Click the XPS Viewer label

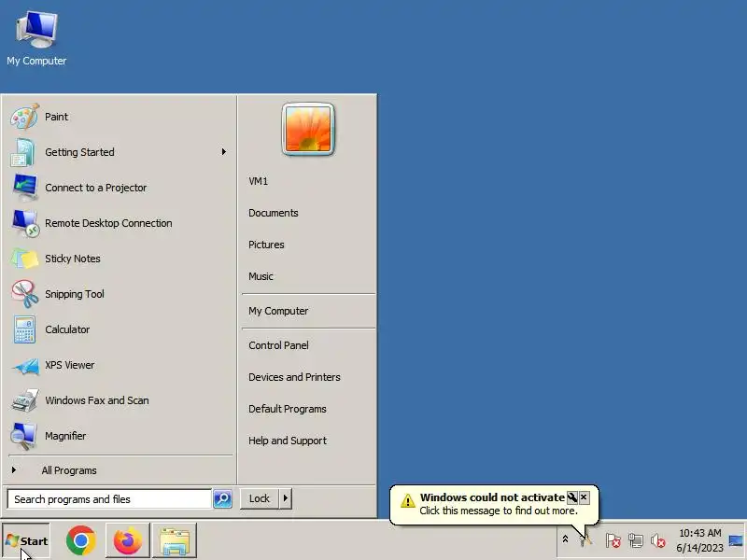(x=69, y=365)
